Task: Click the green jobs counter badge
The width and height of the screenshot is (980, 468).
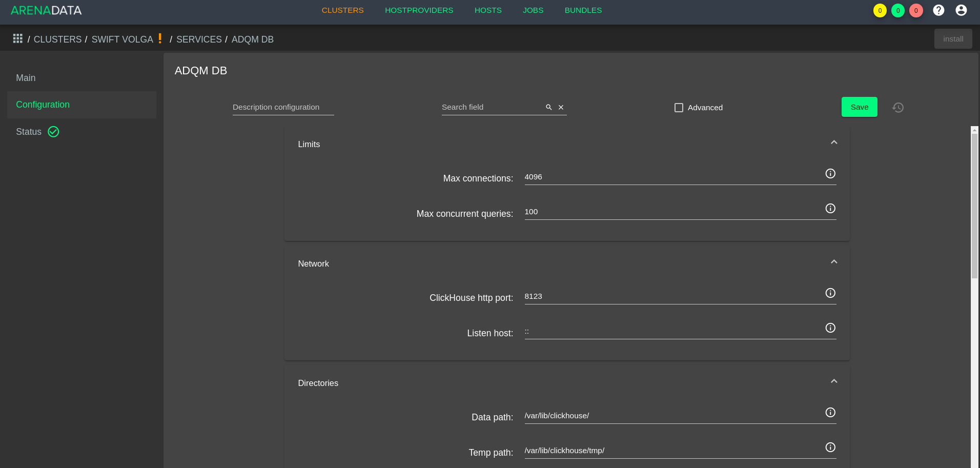Action: [x=898, y=11]
